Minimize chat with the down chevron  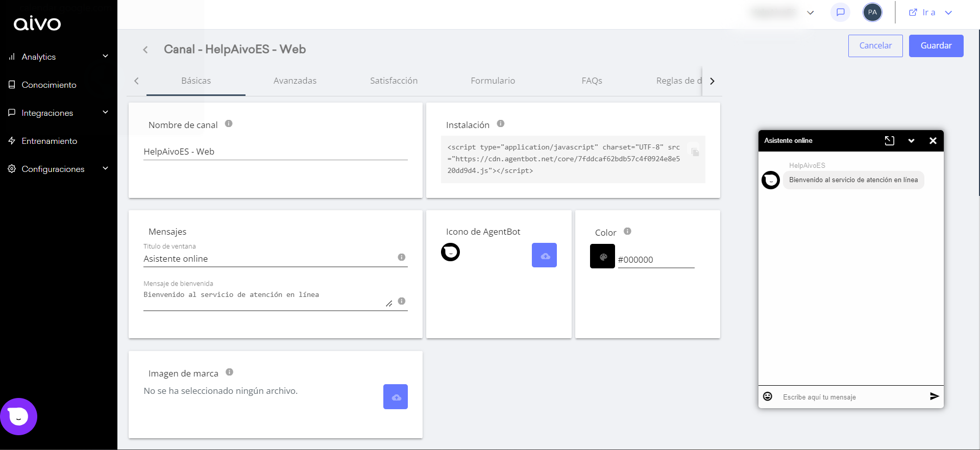click(911, 141)
